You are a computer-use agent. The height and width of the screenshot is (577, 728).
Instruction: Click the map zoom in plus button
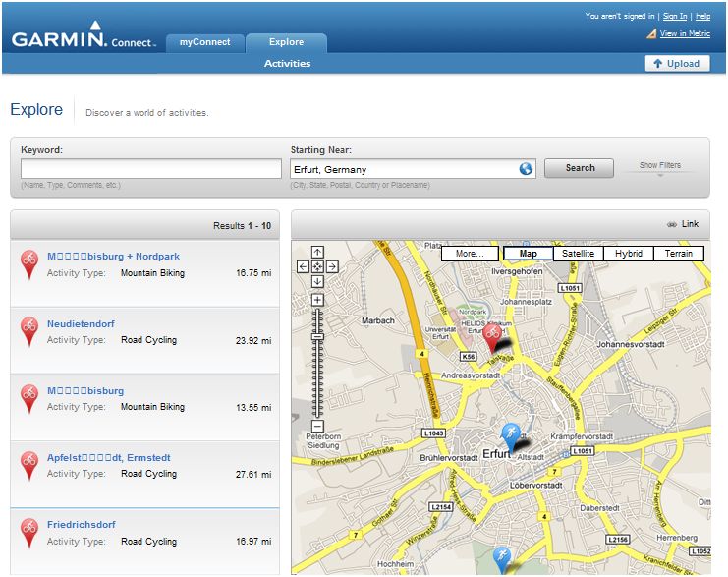317,300
